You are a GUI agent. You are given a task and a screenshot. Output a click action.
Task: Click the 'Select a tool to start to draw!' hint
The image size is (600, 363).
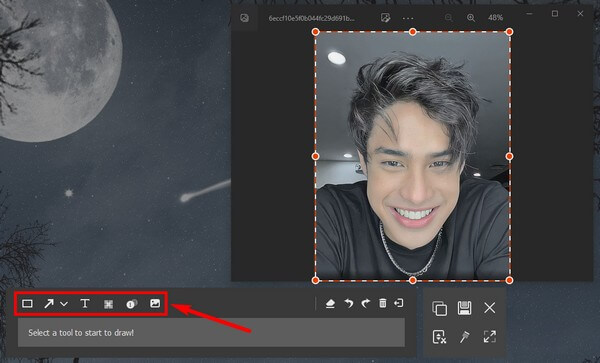81,333
